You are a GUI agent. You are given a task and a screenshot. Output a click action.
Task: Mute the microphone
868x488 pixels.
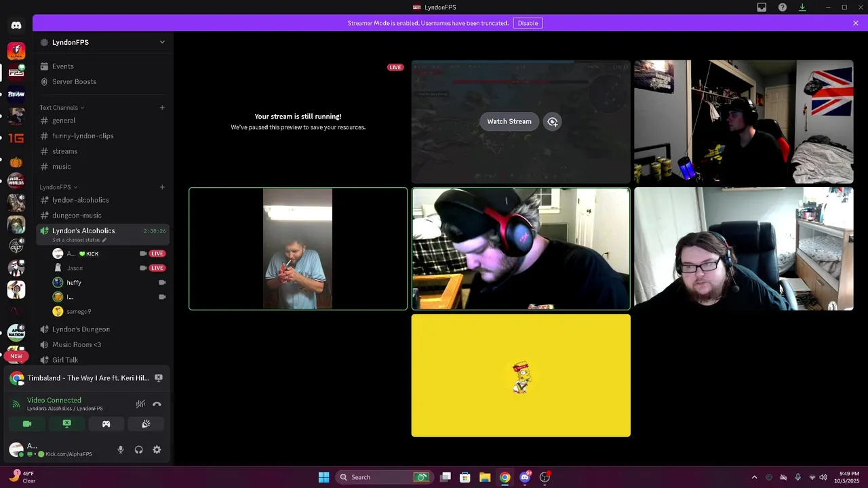click(x=121, y=449)
